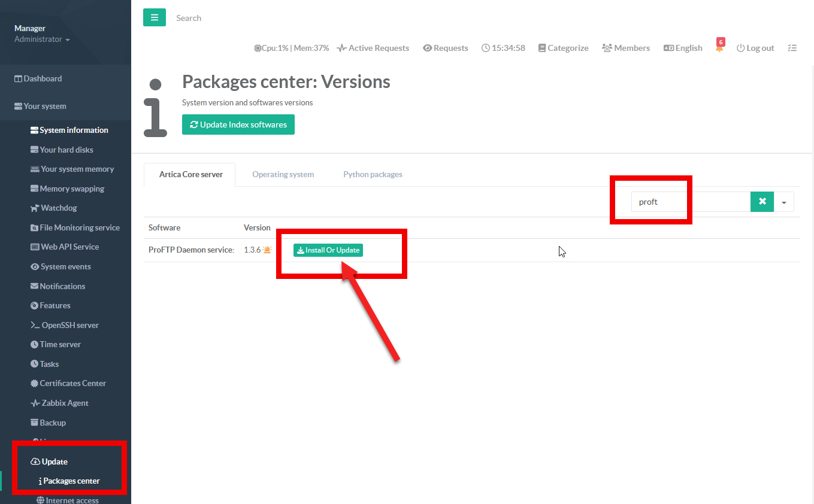Click the Install Or Update button
Image resolution: width=814 pixels, height=504 pixels.
(328, 250)
